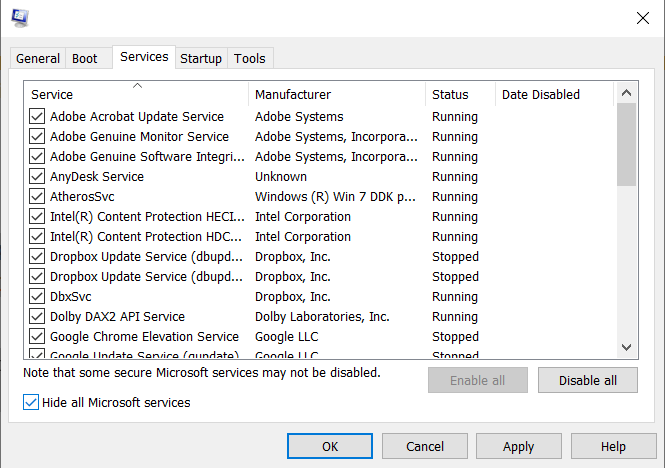
Task: Sort by the Service column header
Action: (137, 94)
